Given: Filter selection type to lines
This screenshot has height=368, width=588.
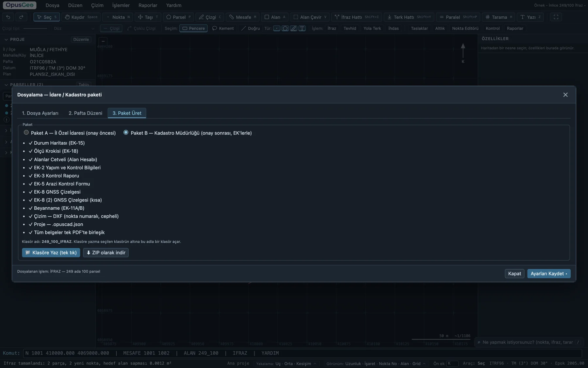Looking at the screenshot, I should [x=294, y=28].
